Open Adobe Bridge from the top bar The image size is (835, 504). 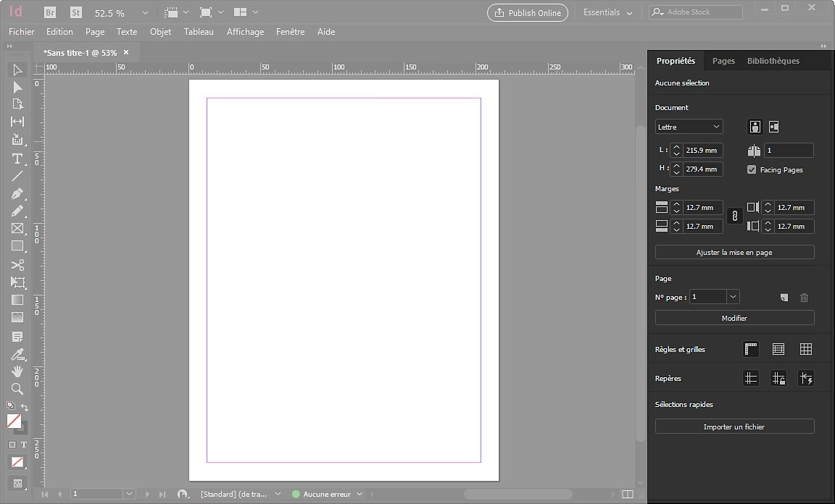49,12
